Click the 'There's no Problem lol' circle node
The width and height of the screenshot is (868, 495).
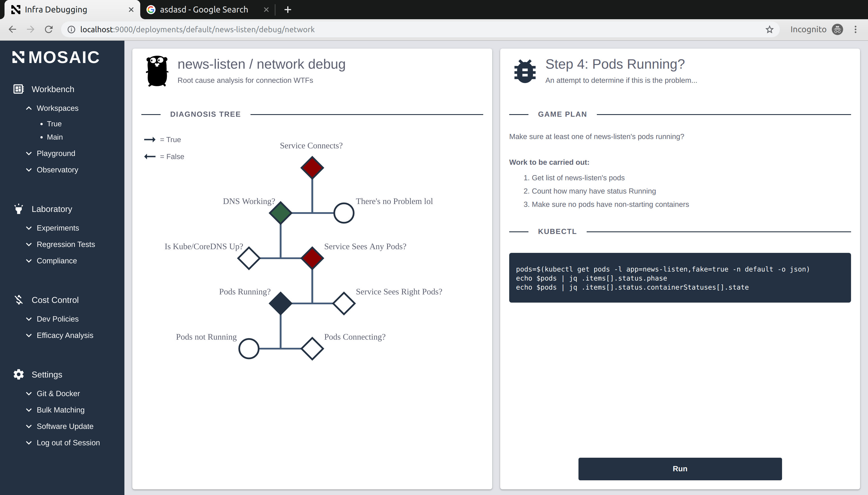(x=344, y=212)
